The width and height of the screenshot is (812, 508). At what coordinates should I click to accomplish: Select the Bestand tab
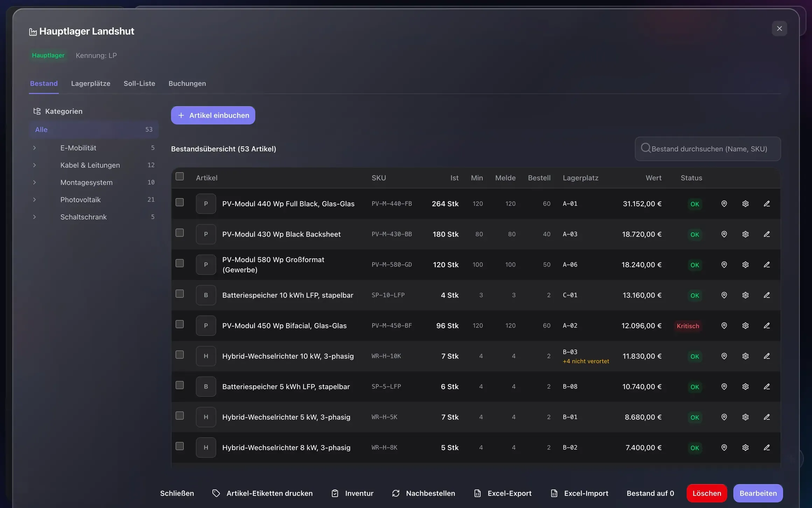(x=44, y=83)
